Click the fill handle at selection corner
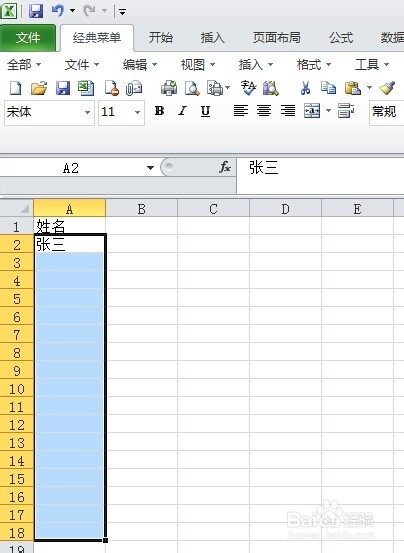 tap(105, 540)
